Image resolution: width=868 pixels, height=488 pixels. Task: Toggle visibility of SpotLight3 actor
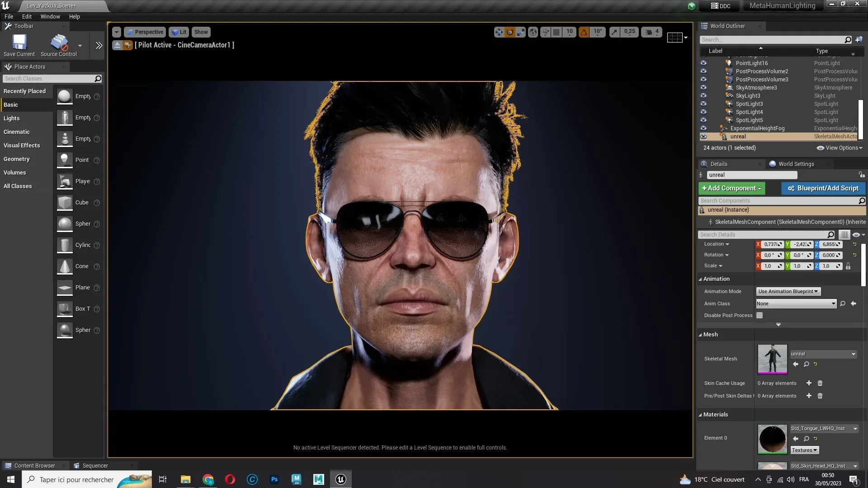703,104
